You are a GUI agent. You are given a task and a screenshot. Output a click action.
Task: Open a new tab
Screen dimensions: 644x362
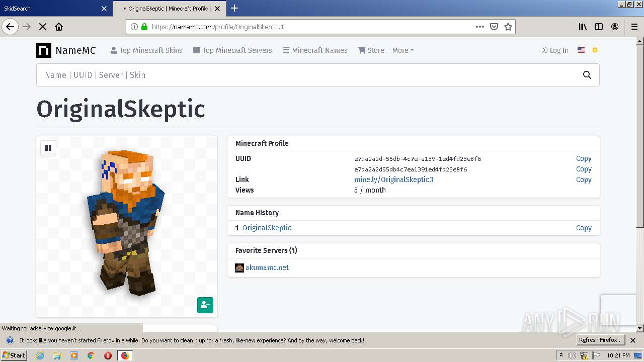(234, 8)
